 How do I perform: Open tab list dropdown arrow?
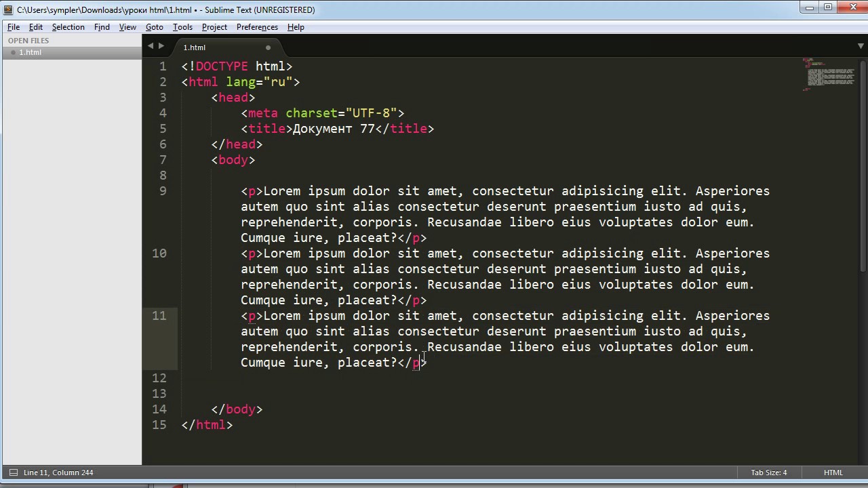click(861, 46)
